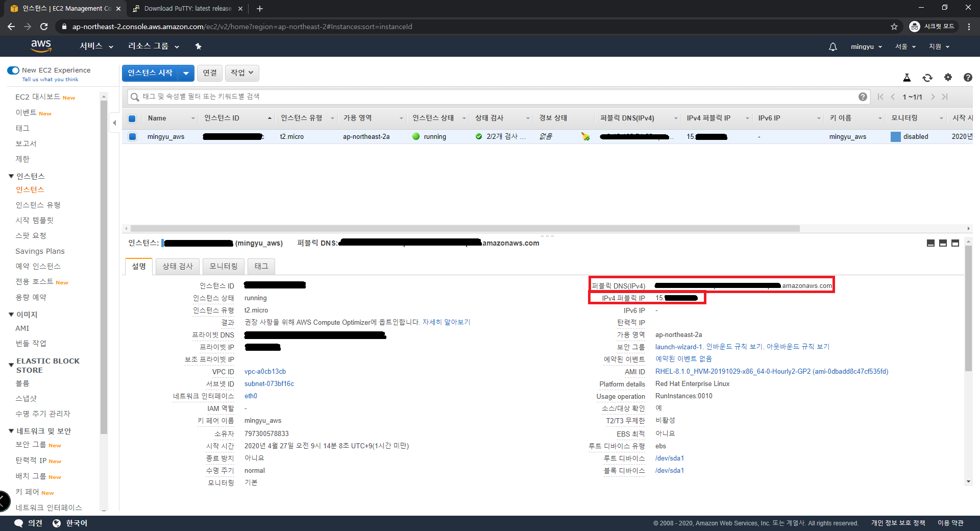Open the subnet-073bf16c link
The height and width of the screenshot is (531, 980).
[x=269, y=384]
